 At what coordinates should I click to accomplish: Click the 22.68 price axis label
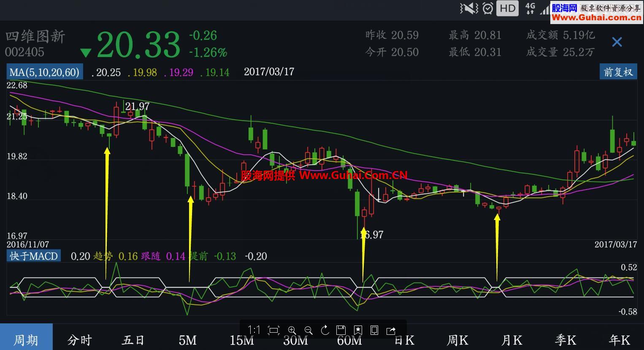tap(17, 85)
